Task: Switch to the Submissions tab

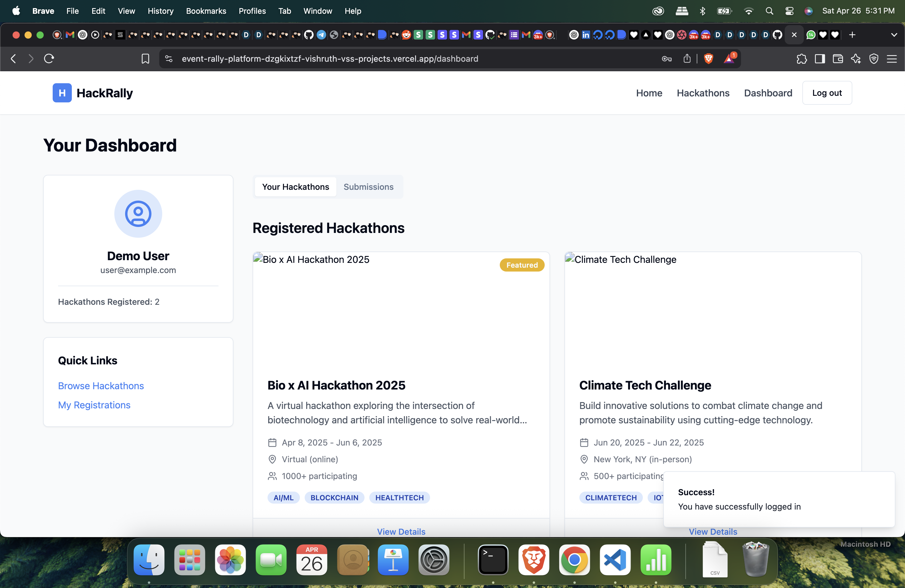Action: [x=368, y=187]
